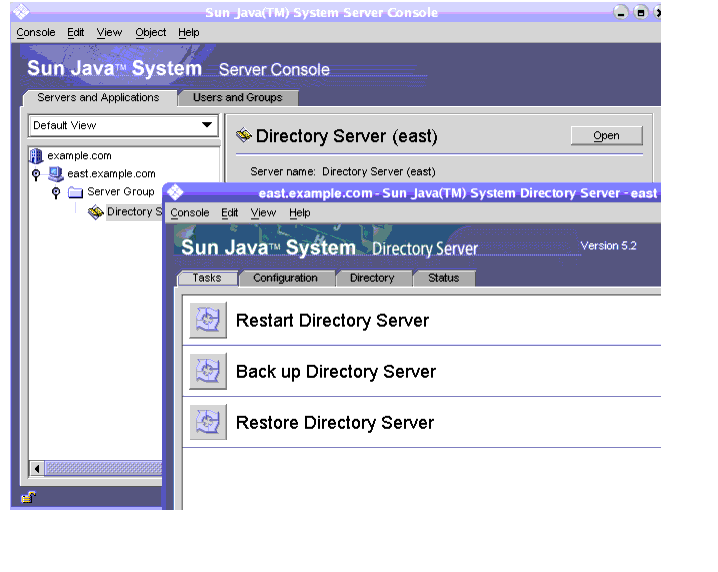Open Edit menu in Directory Server window
This screenshot has width=718, height=572.
pos(229,213)
